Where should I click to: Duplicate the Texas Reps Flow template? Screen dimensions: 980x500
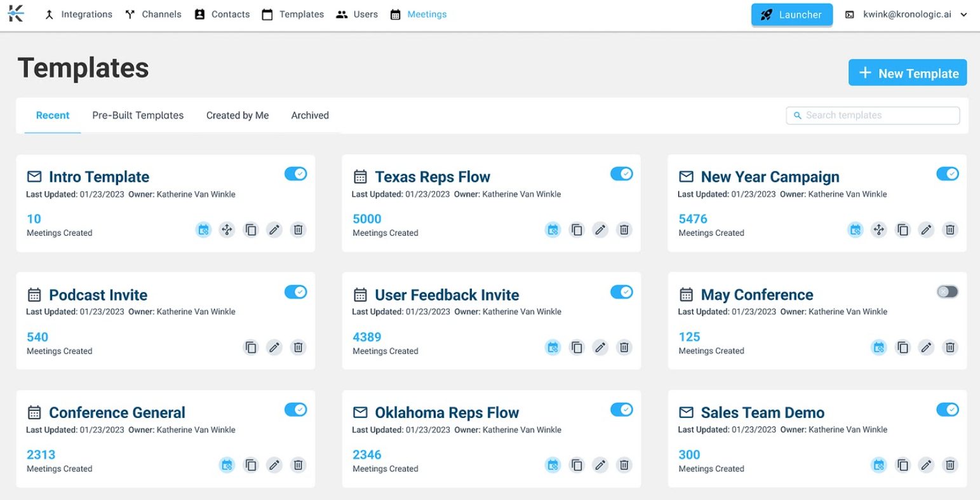[x=577, y=230]
